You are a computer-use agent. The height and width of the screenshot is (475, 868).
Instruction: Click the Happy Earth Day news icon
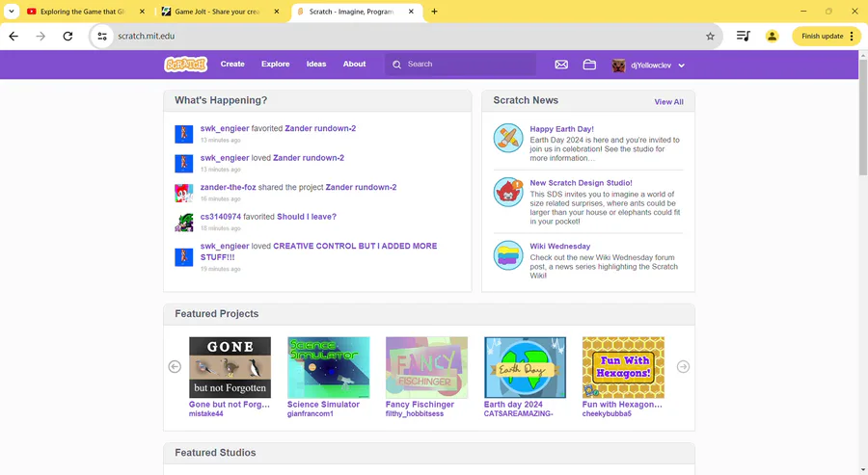[508, 138]
